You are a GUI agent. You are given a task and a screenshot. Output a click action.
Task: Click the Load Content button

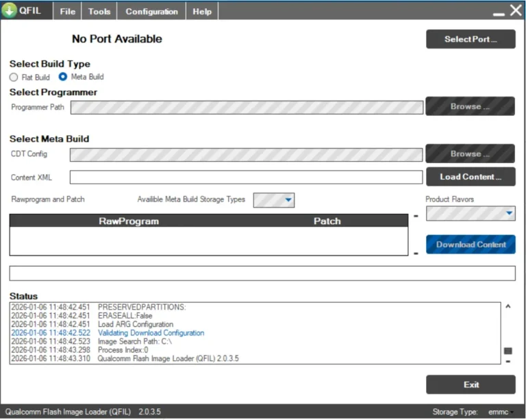point(471,177)
